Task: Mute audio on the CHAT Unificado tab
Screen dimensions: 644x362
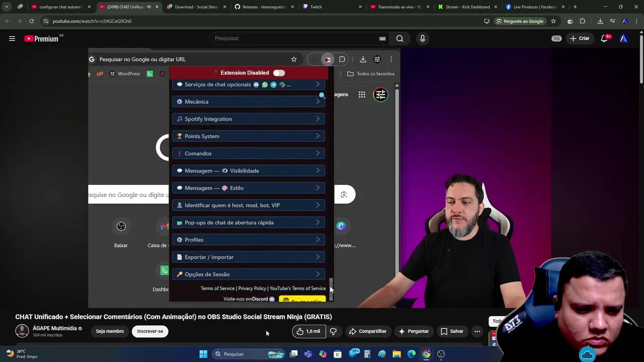Action: [149, 7]
